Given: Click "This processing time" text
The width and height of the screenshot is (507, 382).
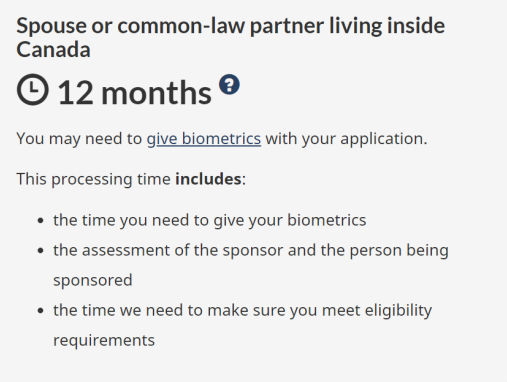Looking at the screenshot, I should click(94, 179).
